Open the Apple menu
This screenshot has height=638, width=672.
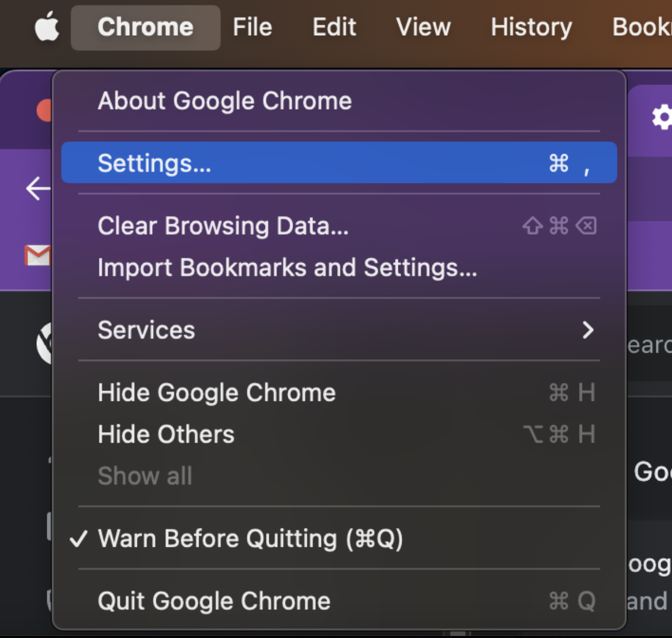point(47,27)
